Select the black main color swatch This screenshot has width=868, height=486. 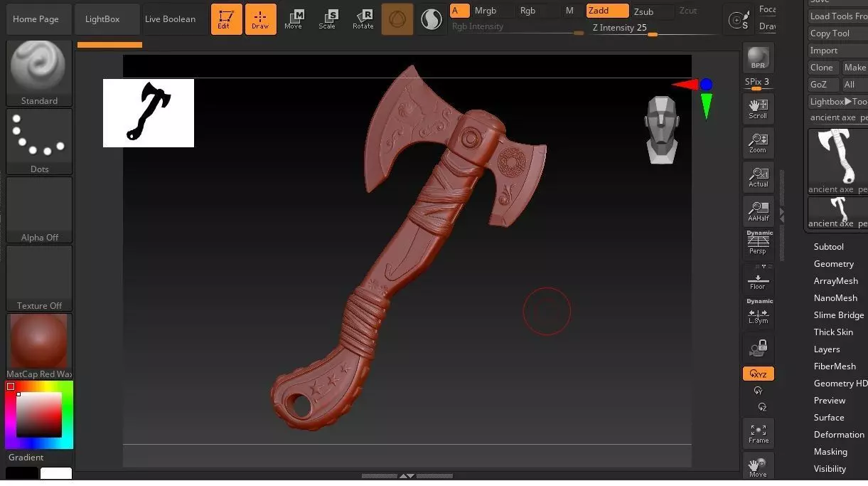point(22,474)
